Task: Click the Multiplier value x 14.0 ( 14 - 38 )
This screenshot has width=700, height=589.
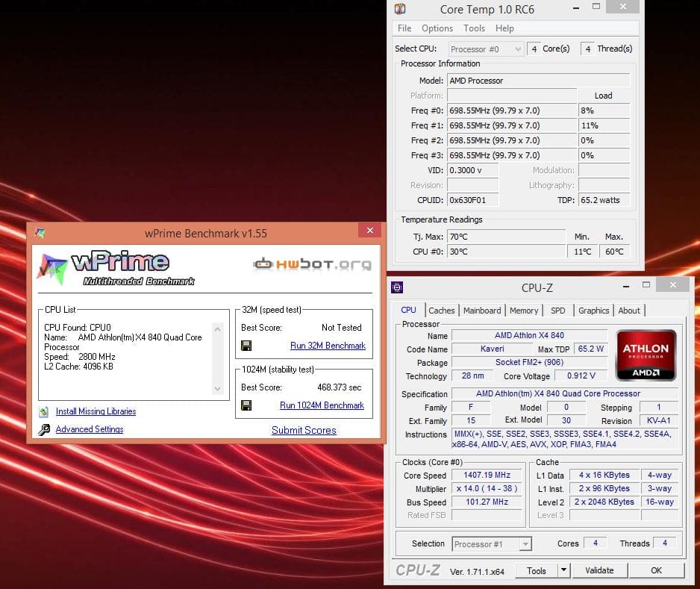Action: [487, 488]
